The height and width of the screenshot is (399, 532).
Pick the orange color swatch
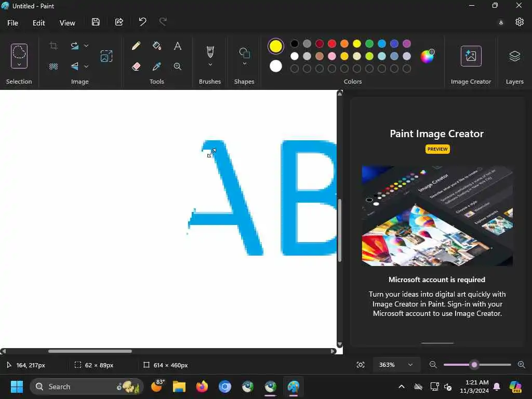344,44
